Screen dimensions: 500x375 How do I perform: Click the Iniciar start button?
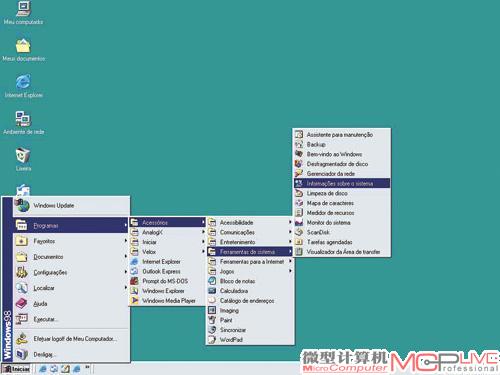[16, 369]
